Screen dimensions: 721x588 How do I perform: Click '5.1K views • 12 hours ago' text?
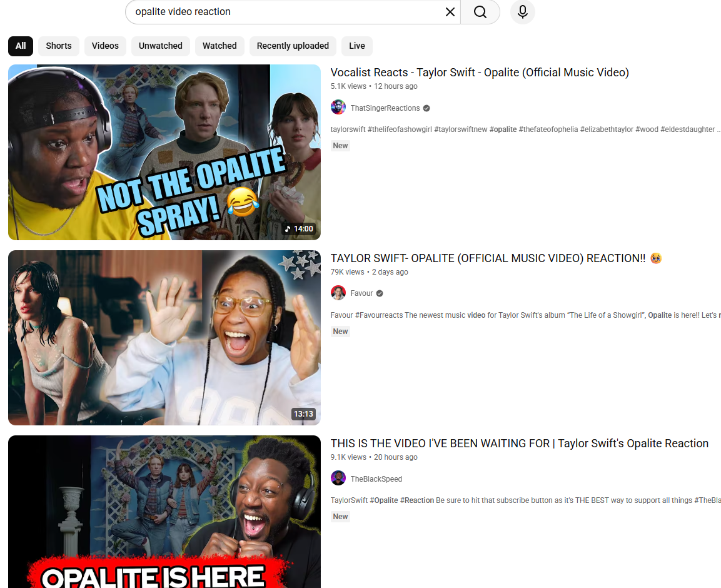374,86
